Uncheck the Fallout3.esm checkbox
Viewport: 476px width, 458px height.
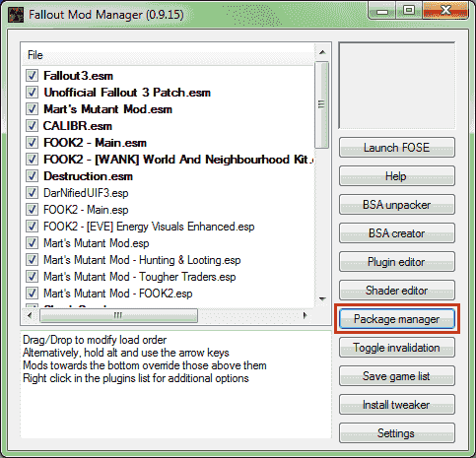click(32, 76)
